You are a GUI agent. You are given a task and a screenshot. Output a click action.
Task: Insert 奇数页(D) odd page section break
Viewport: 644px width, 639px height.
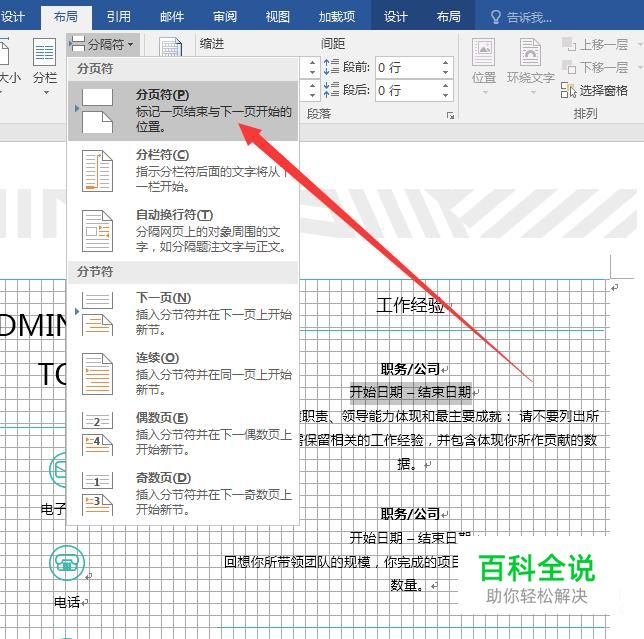tap(183, 494)
